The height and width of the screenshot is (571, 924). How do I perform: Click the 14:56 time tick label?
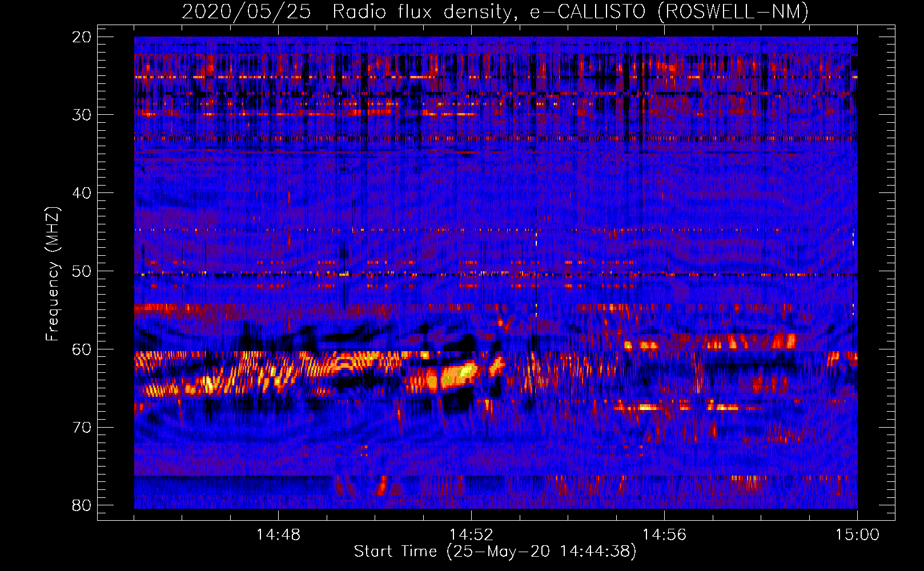click(x=664, y=535)
